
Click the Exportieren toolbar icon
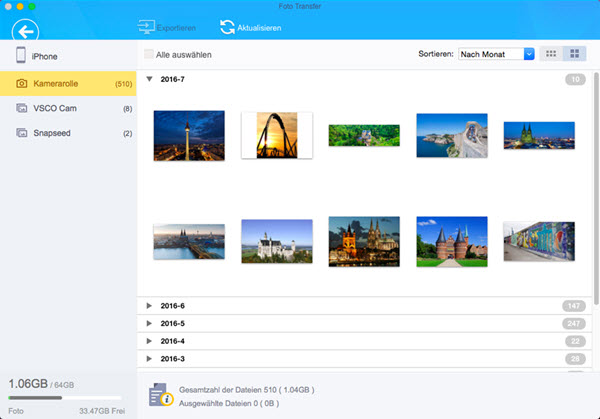[x=146, y=28]
